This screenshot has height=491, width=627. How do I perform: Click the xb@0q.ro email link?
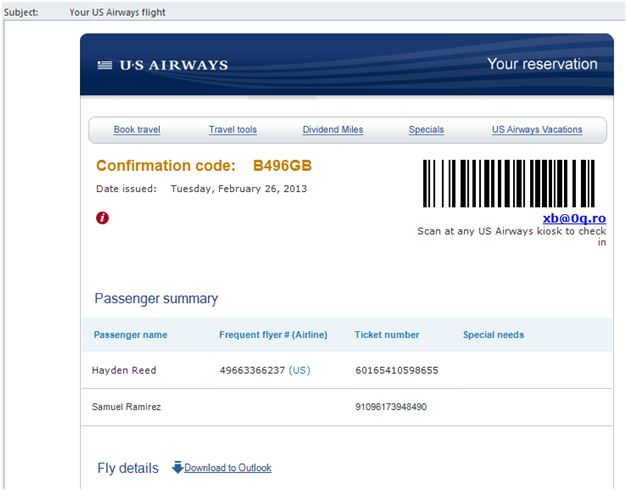click(x=574, y=218)
